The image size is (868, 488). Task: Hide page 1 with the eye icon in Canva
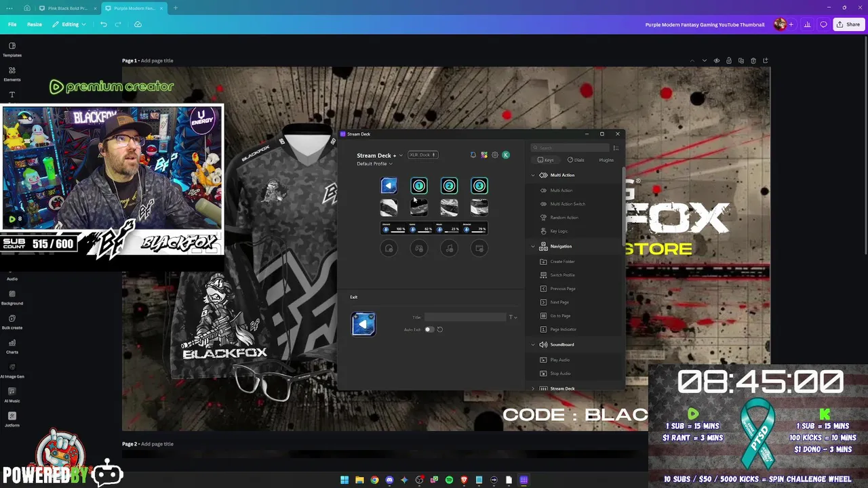point(717,61)
